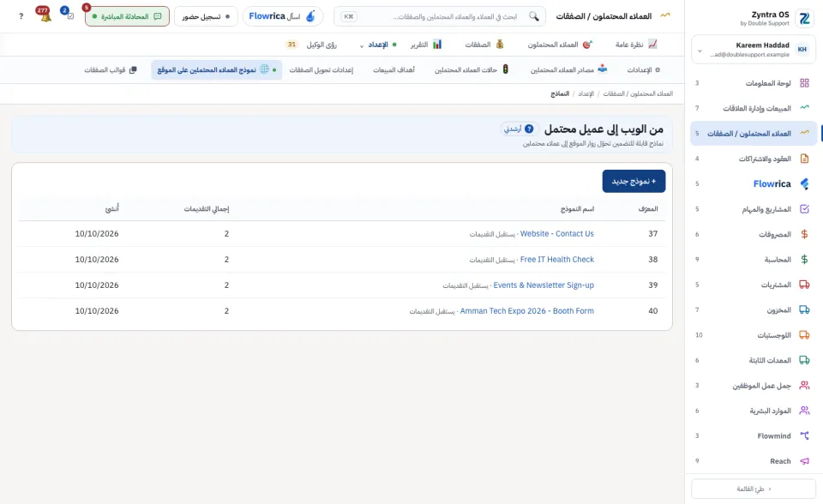The image size is (823, 504).
Task: Open Purchases truck icon in sidebar
Action: pyautogui.click(x=804, y=285)
